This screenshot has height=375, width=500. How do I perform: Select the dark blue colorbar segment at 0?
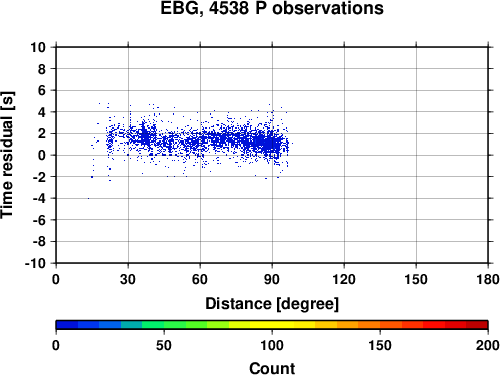coord(67,325)
